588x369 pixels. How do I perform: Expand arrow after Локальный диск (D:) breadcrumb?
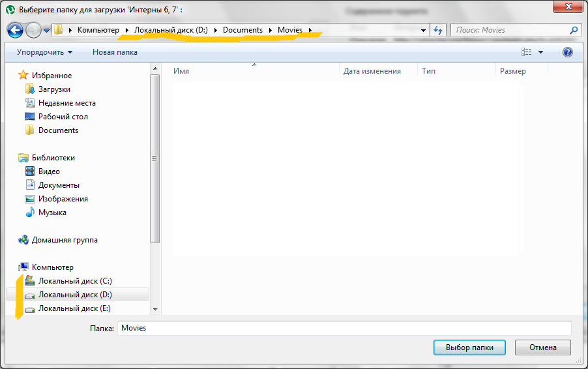click(216, 30)
